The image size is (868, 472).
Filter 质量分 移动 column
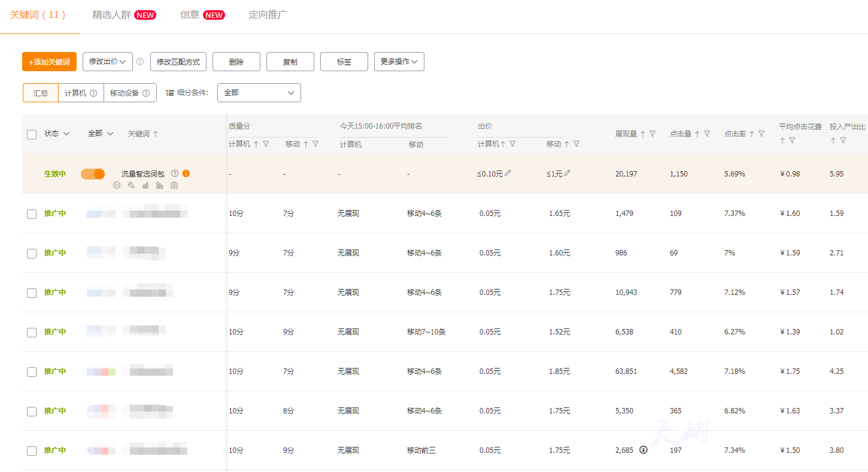315,144
